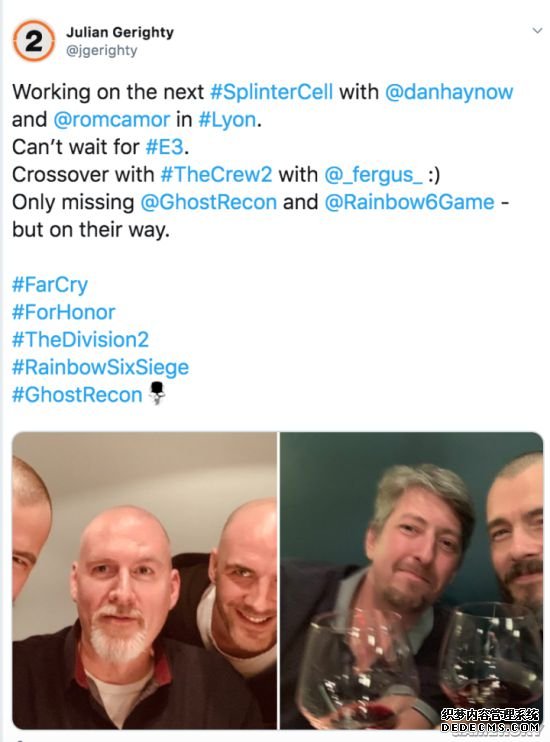This screenshot has height=742, width=550.
Task: Open the @GhostRecon account mention
Action: point(209,202)
